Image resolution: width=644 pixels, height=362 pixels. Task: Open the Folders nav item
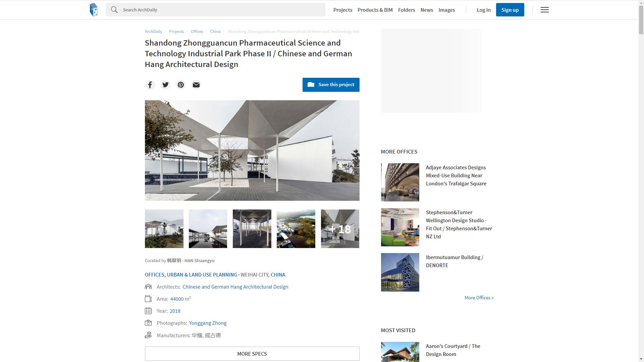[x=406, y=10]
